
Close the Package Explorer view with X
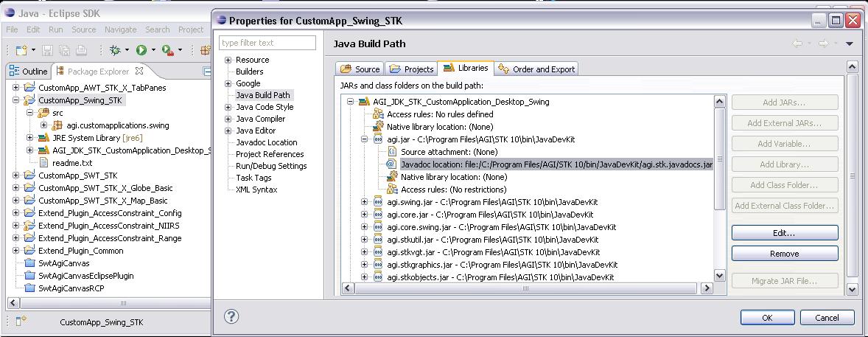point(139,71)
